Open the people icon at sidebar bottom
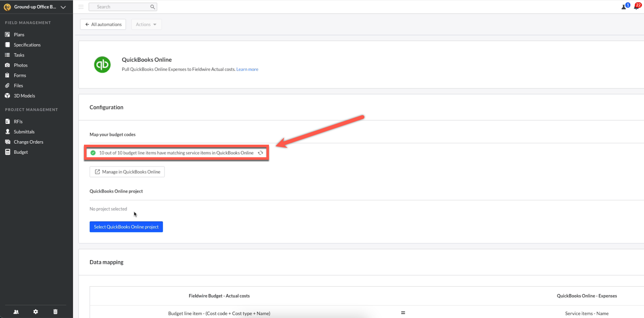Viewport: 644px width, 318px height. click(x=16, y=312)
